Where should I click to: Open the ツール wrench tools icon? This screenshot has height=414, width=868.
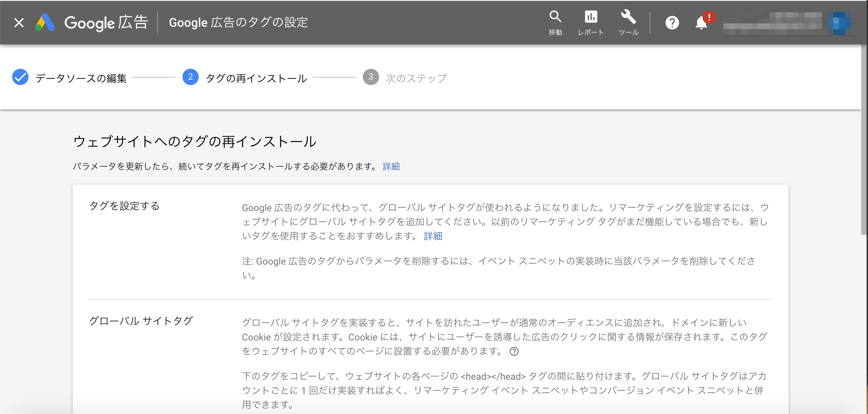628,17
